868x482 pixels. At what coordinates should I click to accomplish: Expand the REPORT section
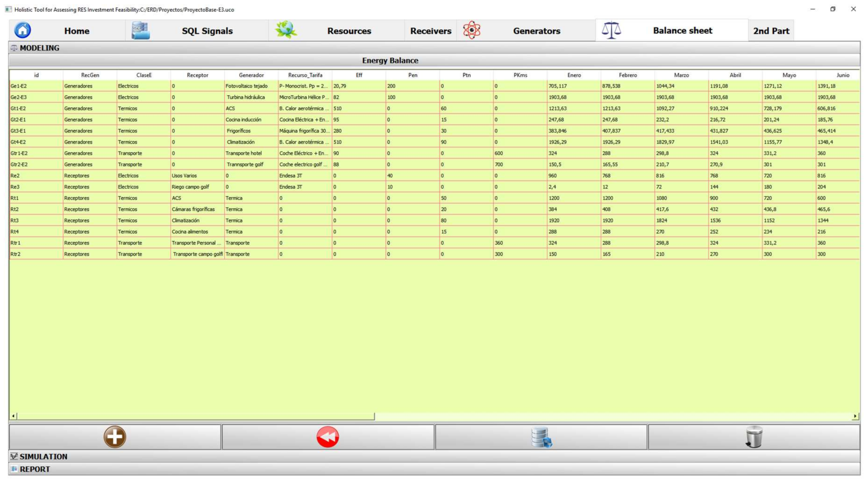pyautogui.click(x=34, y=469)
